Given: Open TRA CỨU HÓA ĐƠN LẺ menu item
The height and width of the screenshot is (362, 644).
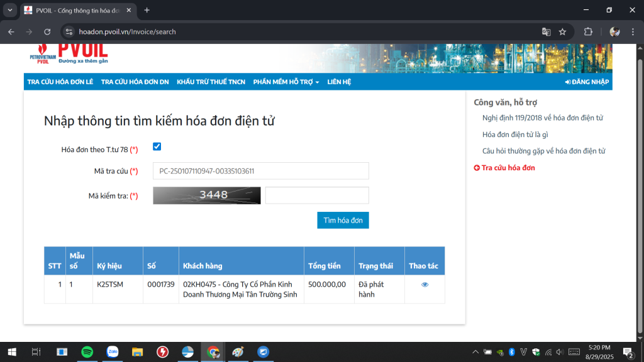Looking at the screenshot, I should [60, 82].
